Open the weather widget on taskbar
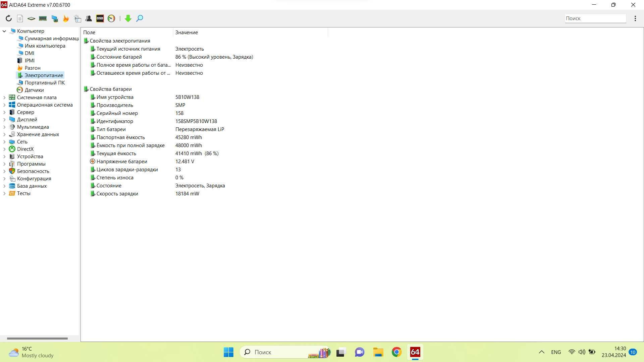The height and width of the screenshot is (362, 644). [31, 352]
